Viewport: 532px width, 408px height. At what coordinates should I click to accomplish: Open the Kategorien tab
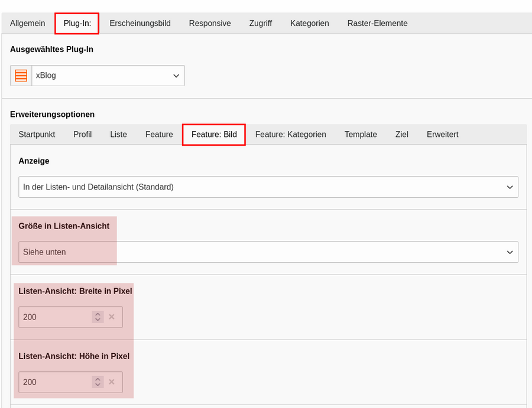309,24
